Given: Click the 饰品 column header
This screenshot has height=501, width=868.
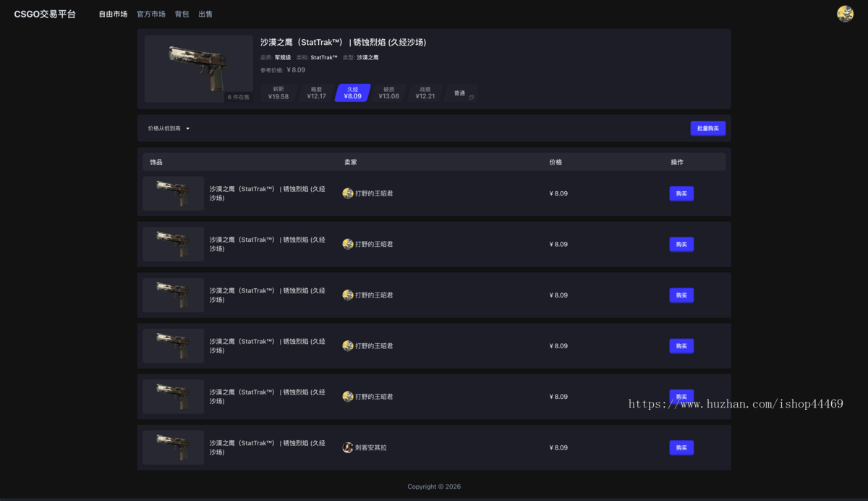Looking at the screenshot, I should pos(156,162).
